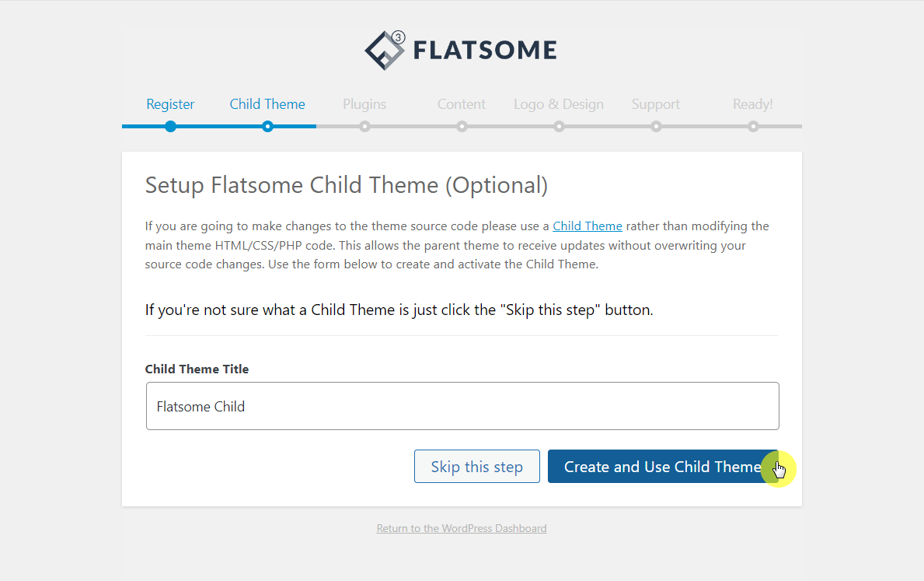
Task: Select the Register step label
Action: tap(170, 104)
